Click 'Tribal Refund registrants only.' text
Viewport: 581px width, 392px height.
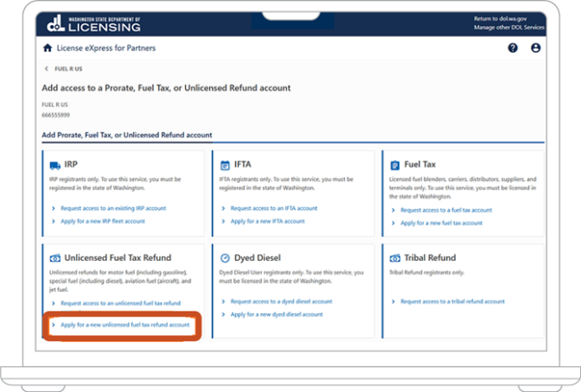pos(426,272)
